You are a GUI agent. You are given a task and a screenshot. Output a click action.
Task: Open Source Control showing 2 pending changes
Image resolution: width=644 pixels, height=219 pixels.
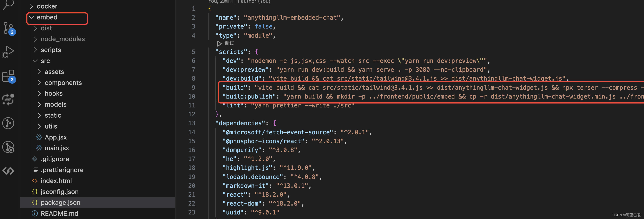8,28
